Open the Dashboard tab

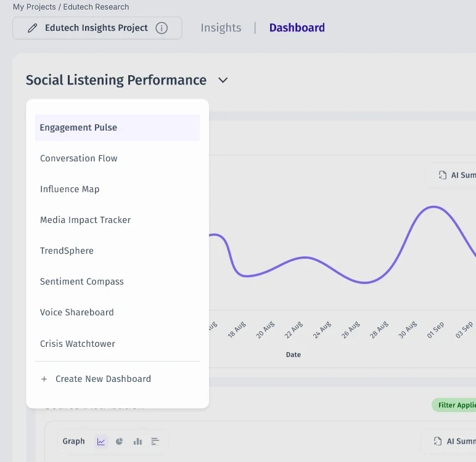pos(297,28)
